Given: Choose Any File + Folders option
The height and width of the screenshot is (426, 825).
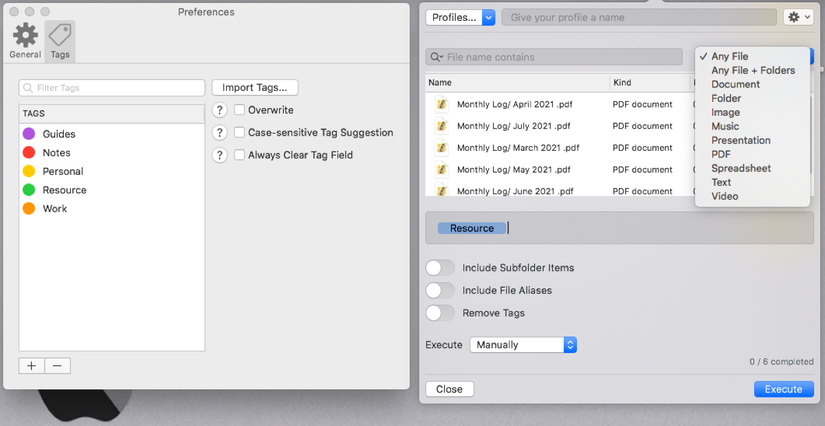Looking at the screenshot, I should (x=752, y=70).
